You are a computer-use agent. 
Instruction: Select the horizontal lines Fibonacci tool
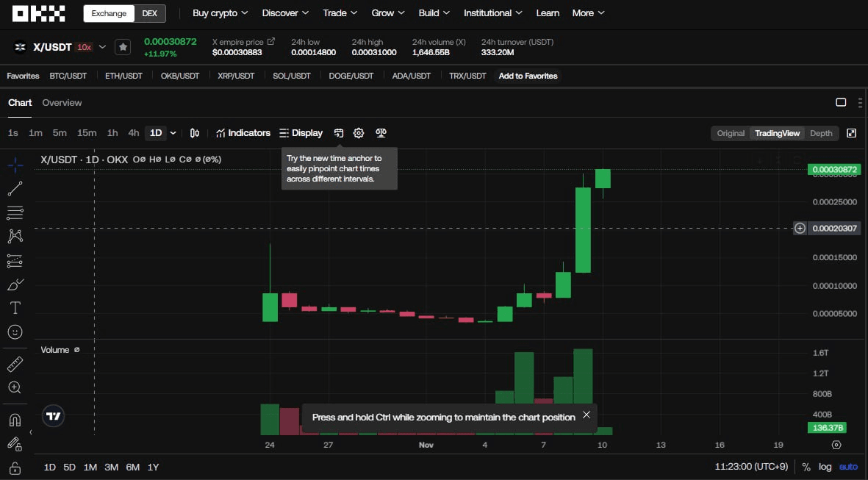tap(15, 212)
